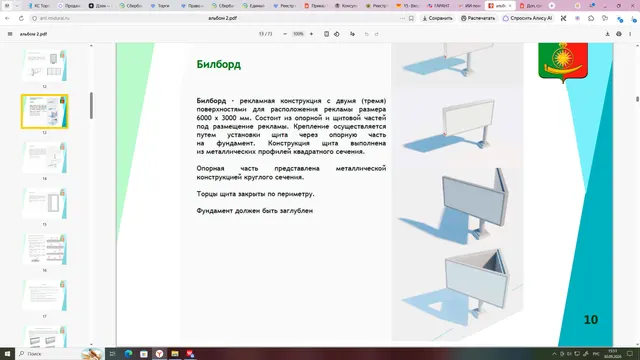
Task: Open a new browser tab
Action: pyautogui.click(x=552, y=6)
